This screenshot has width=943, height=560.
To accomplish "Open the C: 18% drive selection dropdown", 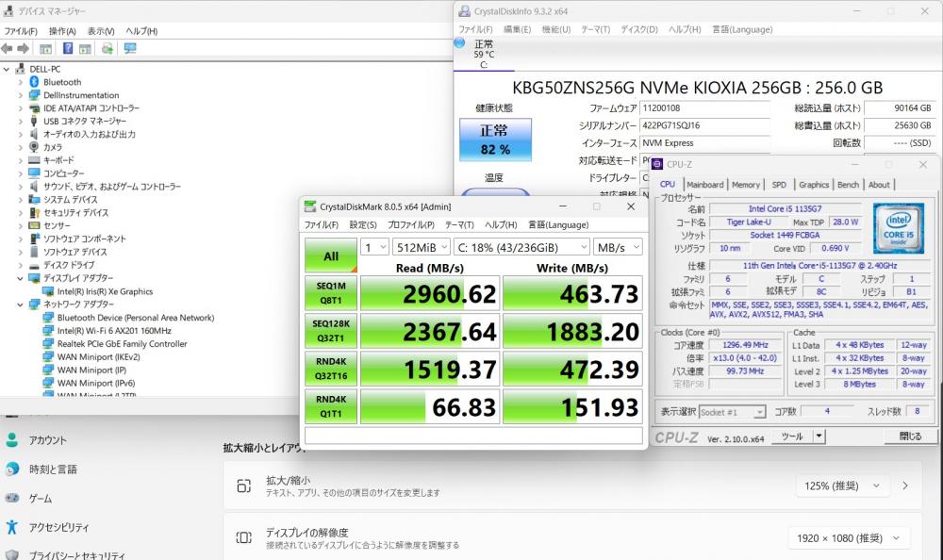I will 521,247.
